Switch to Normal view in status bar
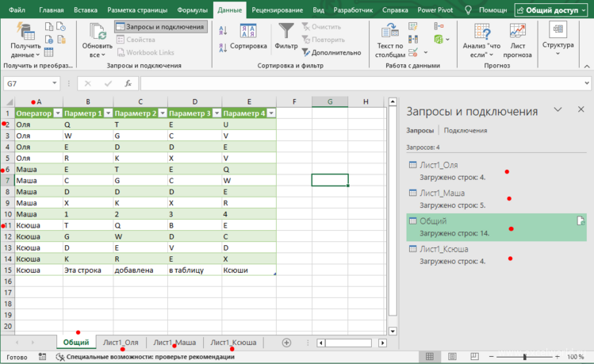The height and width of the screenshot is (364, 594). [x=429, y=358]
